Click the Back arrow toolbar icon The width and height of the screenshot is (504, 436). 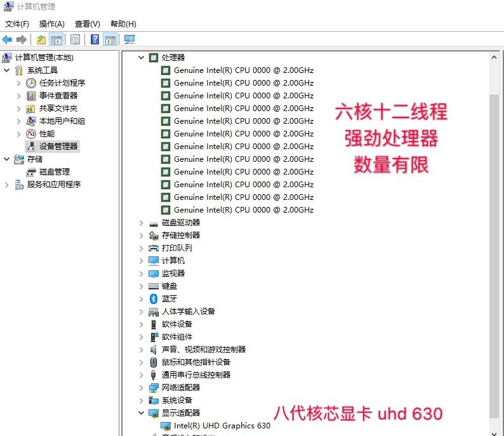[7, 40]
